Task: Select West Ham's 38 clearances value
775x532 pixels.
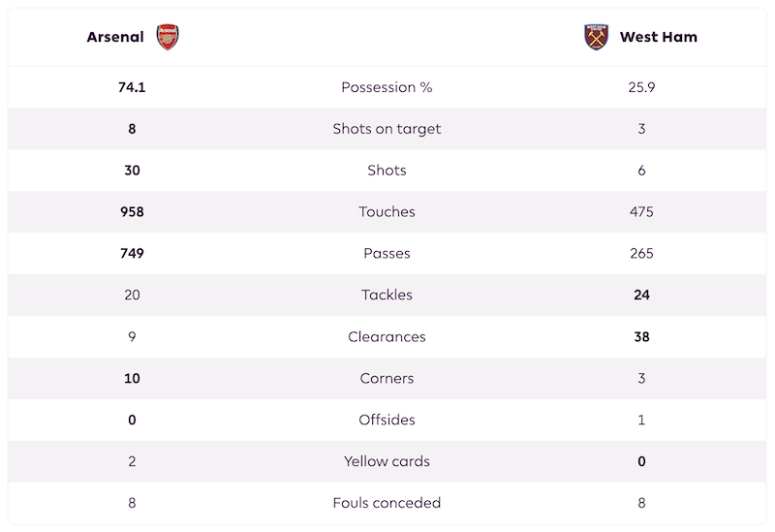Action: pos(641,337)
